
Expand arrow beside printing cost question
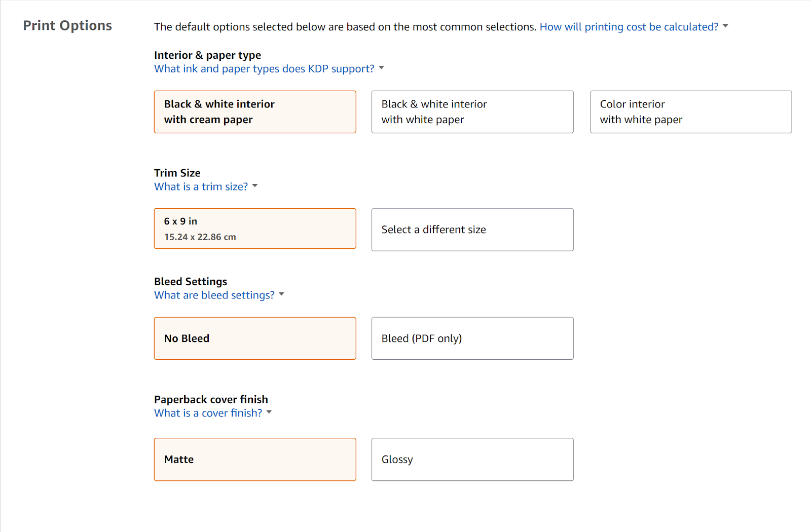coord(725,26)
